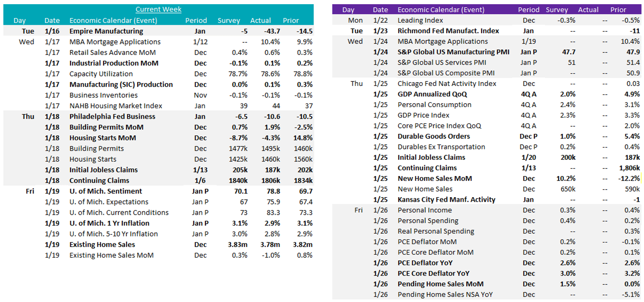Select the Leading Index event cell

click(420, 20)
